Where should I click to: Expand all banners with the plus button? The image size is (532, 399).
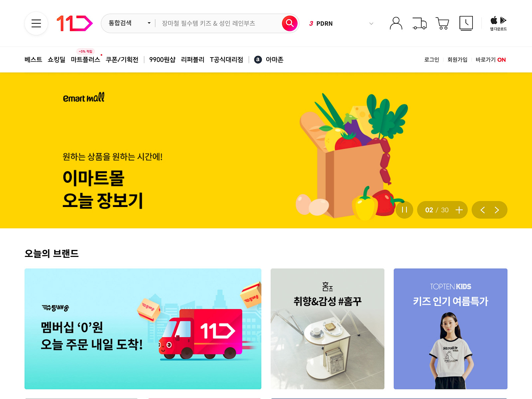coord(459,210)
